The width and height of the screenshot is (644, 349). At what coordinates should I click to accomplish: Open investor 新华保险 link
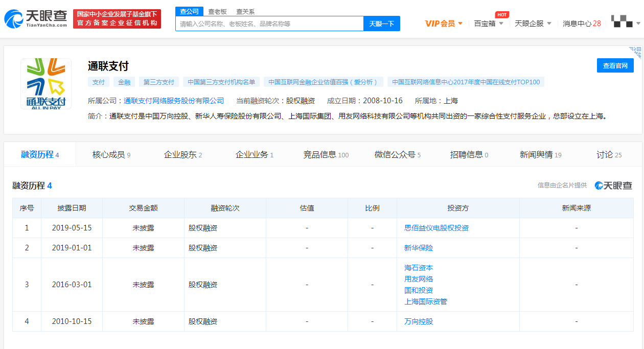(419, 248)
